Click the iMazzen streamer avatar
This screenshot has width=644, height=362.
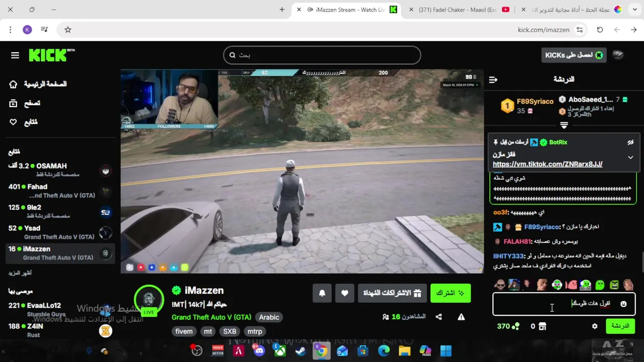[149, 300]
